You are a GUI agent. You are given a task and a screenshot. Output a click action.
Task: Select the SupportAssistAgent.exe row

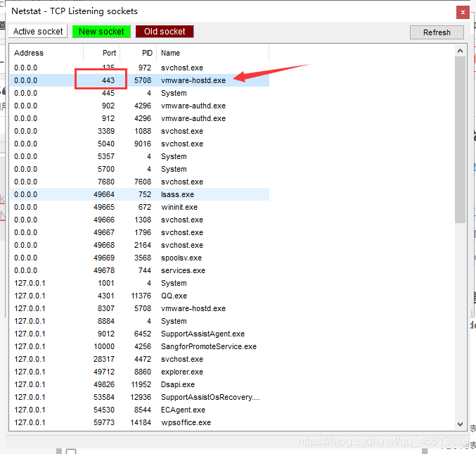(140, 334)
